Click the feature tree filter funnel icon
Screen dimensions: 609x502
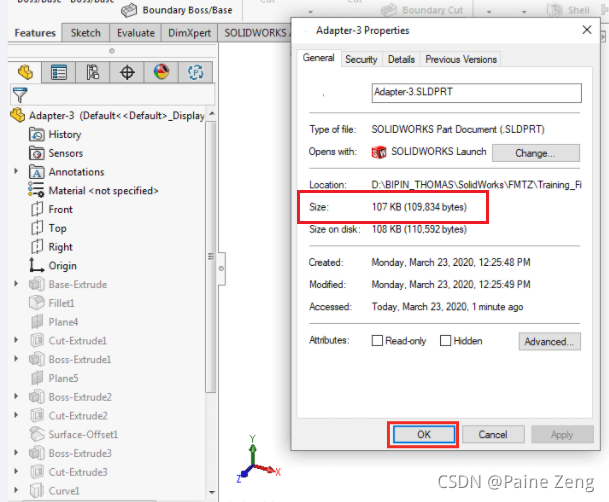[20, 95]
